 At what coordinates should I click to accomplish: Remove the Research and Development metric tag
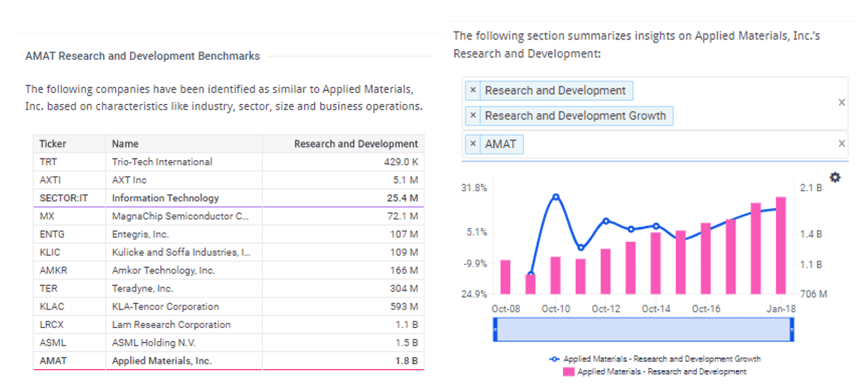pos(473,90)
